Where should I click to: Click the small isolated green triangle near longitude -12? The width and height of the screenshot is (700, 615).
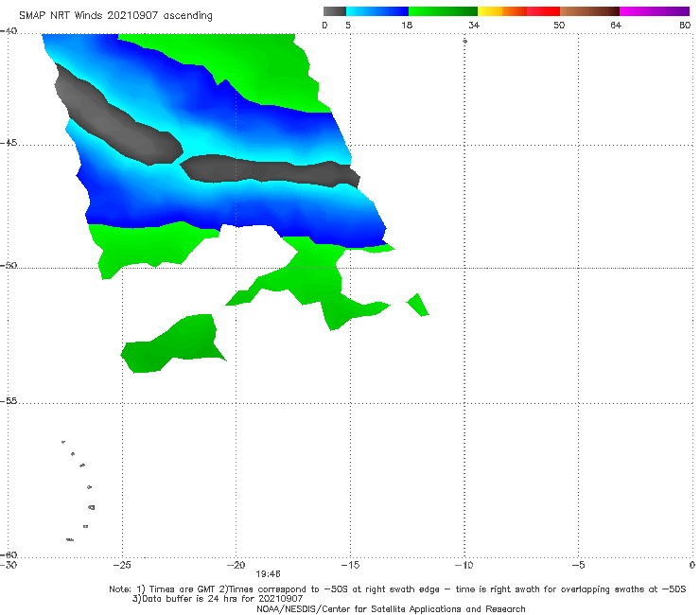pyautogui.click(x=418, y=305)
